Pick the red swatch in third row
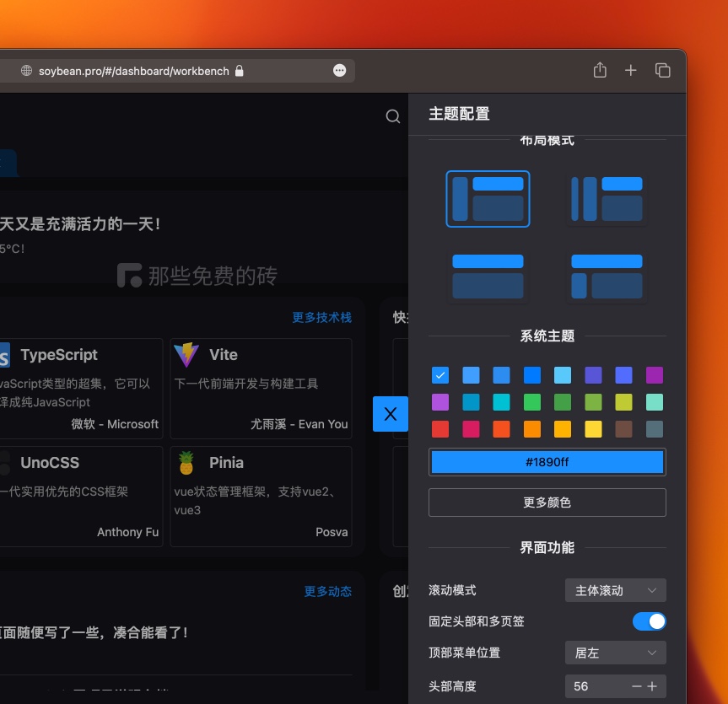This screenshot has width=728, height=704. tap(440, 429)
